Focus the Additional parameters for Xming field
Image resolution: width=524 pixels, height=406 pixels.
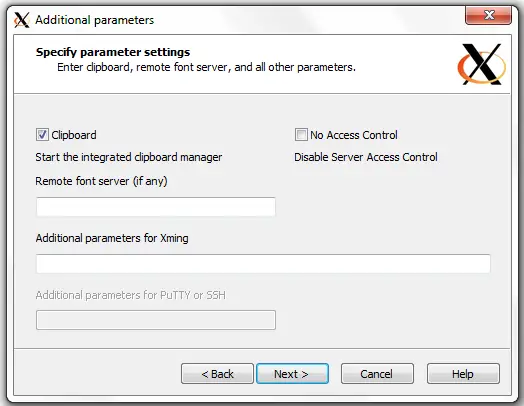pos(263,264)
